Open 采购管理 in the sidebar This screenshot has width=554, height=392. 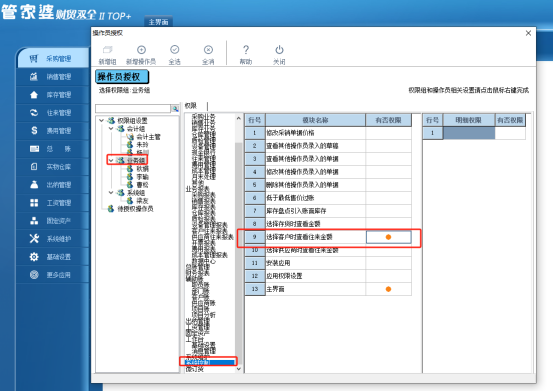coord(53,59)
